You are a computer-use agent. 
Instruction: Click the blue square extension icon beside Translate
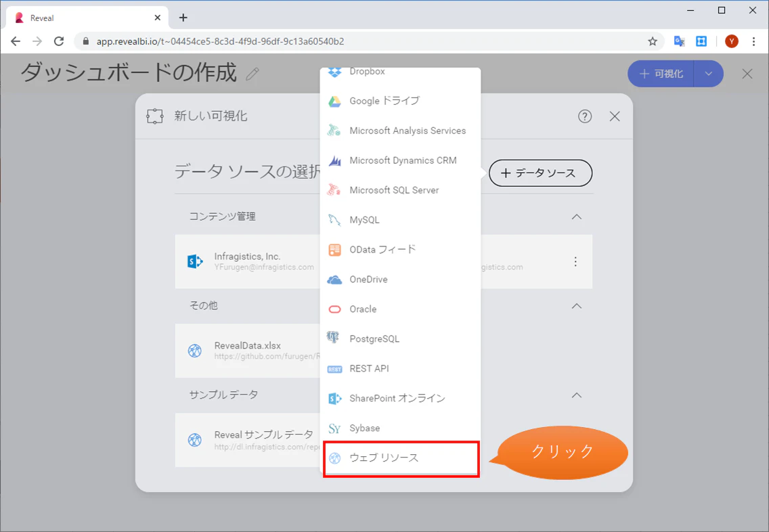coord(701,42)
